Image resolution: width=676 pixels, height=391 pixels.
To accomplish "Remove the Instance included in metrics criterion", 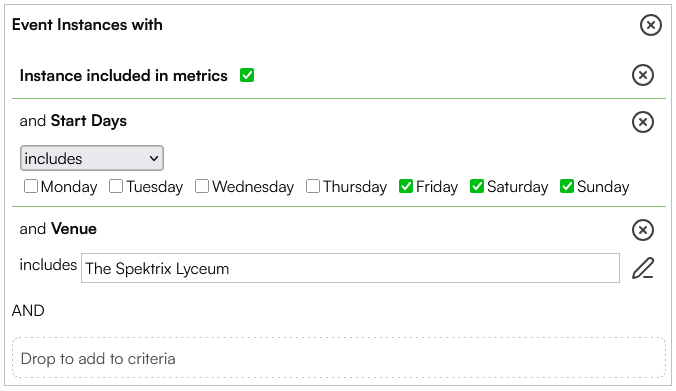I will [643, 75].
